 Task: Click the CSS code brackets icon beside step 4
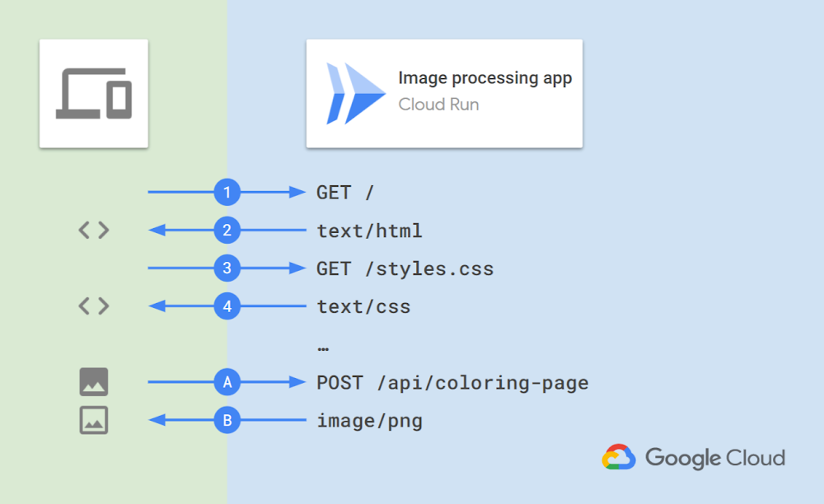coord(93,306)
